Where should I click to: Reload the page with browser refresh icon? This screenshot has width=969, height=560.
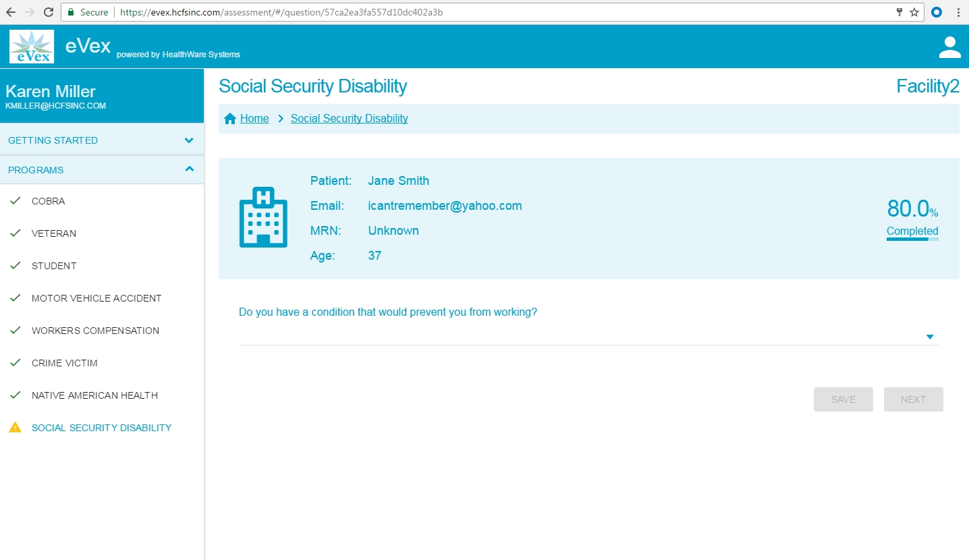pos(49,12)
